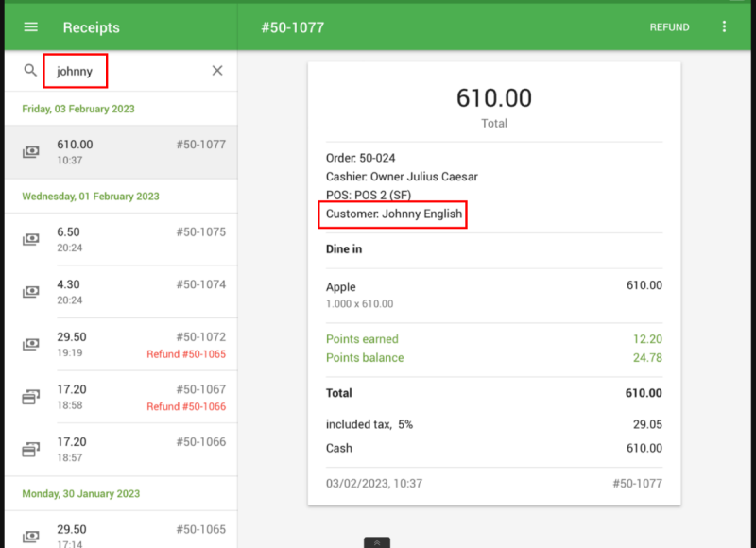
Task: Select the cash icon for receipt #50-1077
Action: (x=31, y=152)
